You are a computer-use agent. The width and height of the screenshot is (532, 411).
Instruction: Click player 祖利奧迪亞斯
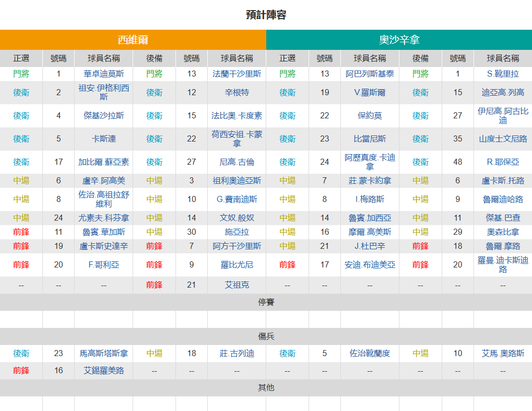(x=237, y=181)
